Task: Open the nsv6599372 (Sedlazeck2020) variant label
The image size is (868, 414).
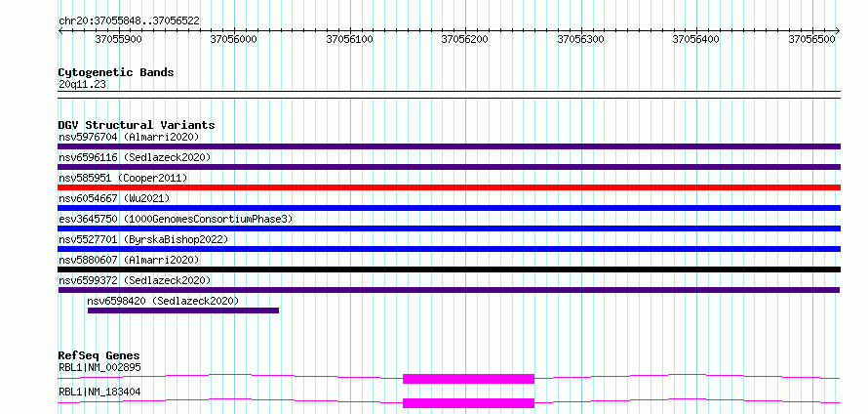Action: coord(135,280)
